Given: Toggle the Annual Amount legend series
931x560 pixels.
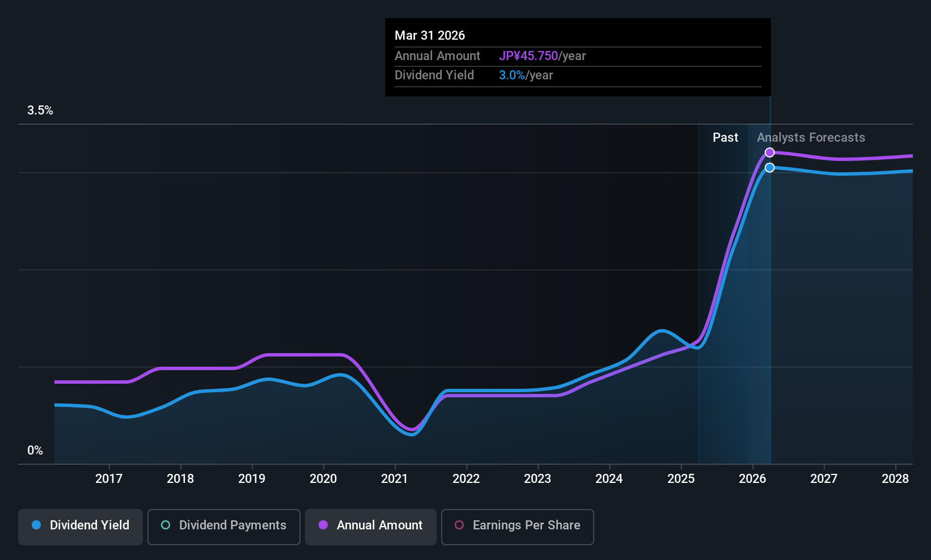Looking at the screenshot, I should [371, 527].
